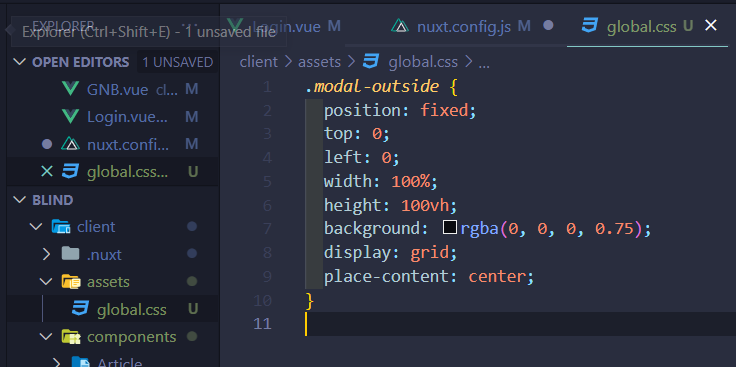736x367 pixels.
Task: Click the '100%' width value
Action: click(410, 182)
